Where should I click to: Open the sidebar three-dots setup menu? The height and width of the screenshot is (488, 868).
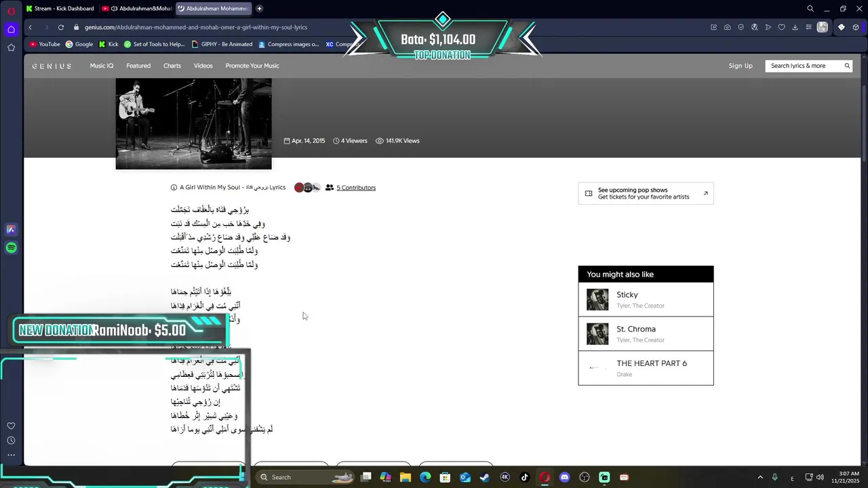[x=11, y=455]
